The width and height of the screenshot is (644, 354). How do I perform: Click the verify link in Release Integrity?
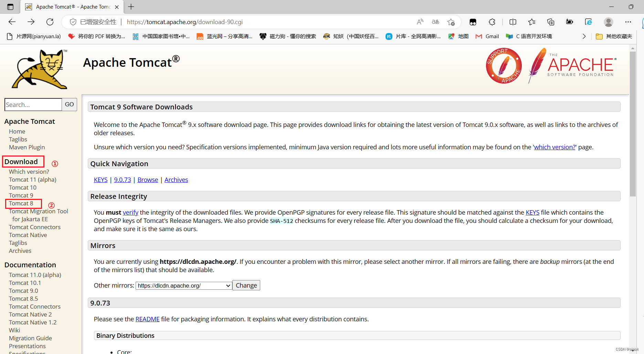click(x=130, y=213)
